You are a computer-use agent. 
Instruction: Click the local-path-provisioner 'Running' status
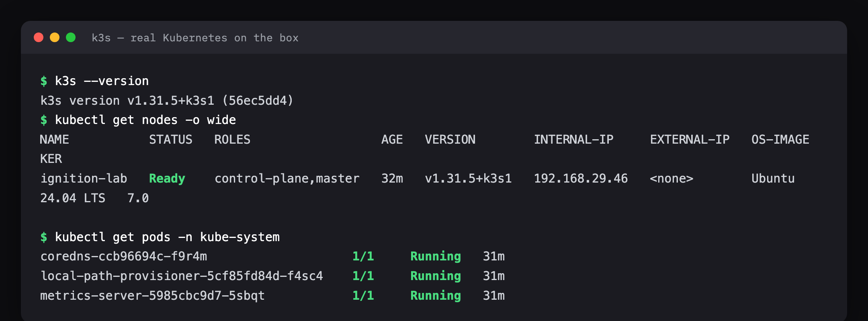pyautogui.click(x=436, y=276)
